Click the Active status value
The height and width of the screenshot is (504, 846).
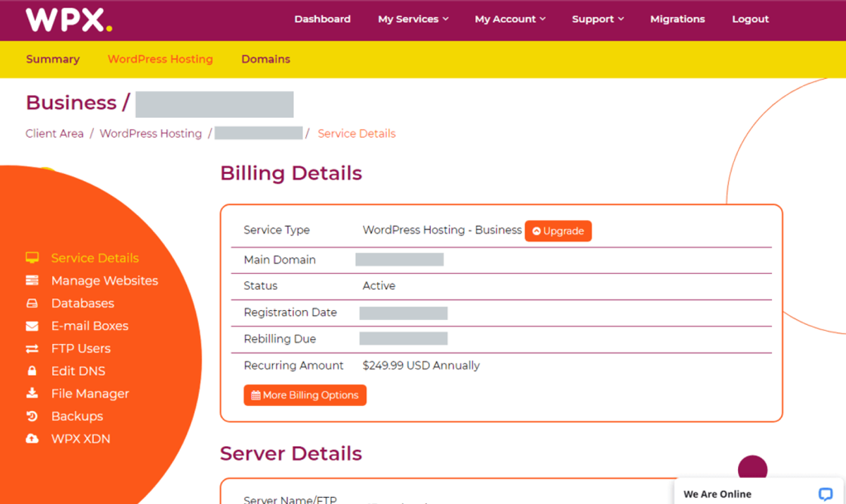[x=379, y=285]
